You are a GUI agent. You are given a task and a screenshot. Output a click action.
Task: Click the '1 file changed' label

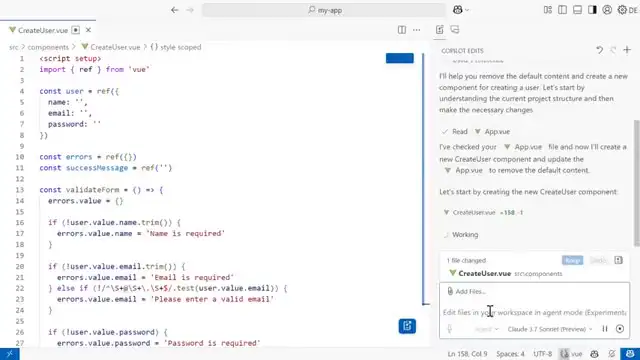(466, 260)
